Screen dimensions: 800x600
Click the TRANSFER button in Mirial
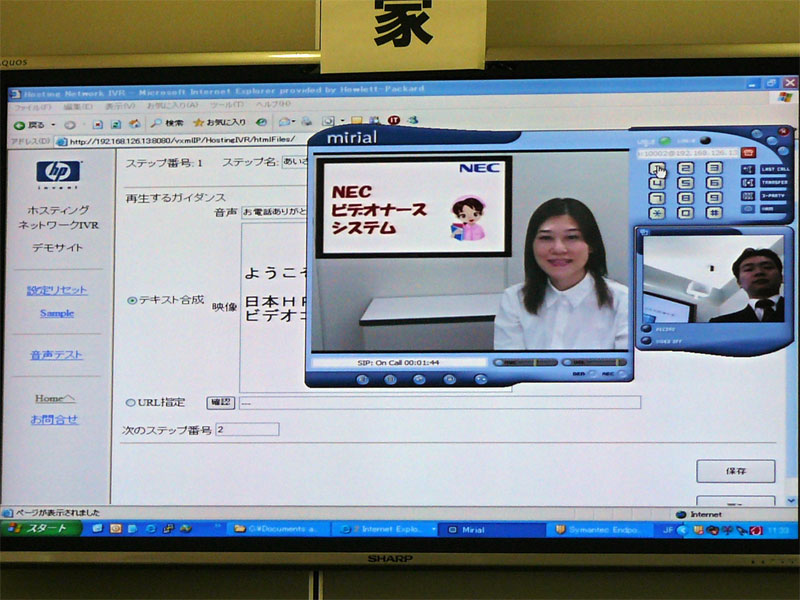point(774,182)
